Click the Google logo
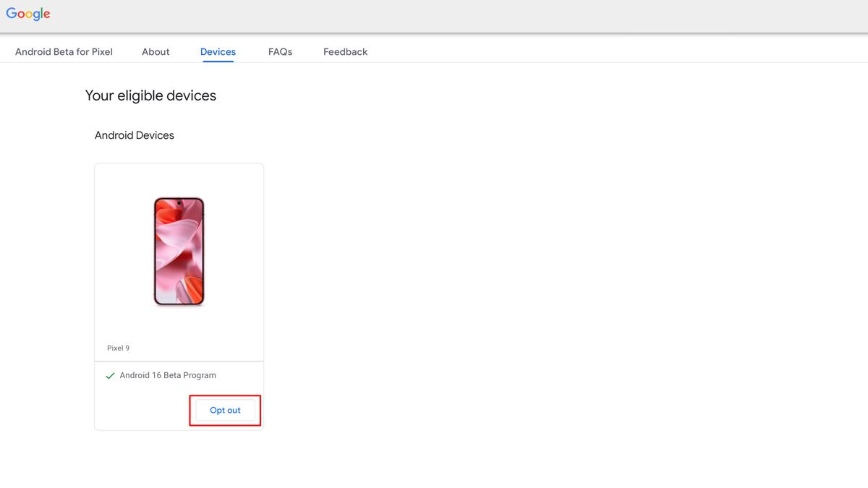The image size is (868, 488). tap(28, 14)
